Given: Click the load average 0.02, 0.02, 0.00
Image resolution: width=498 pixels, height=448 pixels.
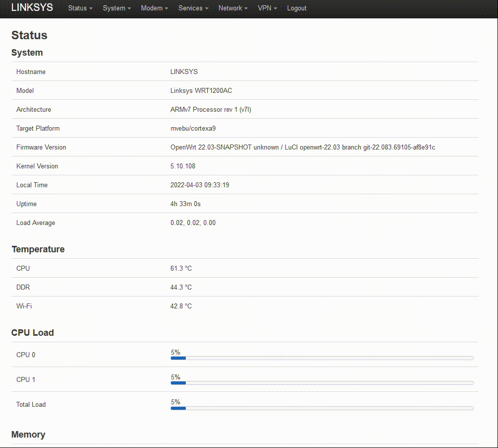Looking at the screenshot, I should point(193,223).
